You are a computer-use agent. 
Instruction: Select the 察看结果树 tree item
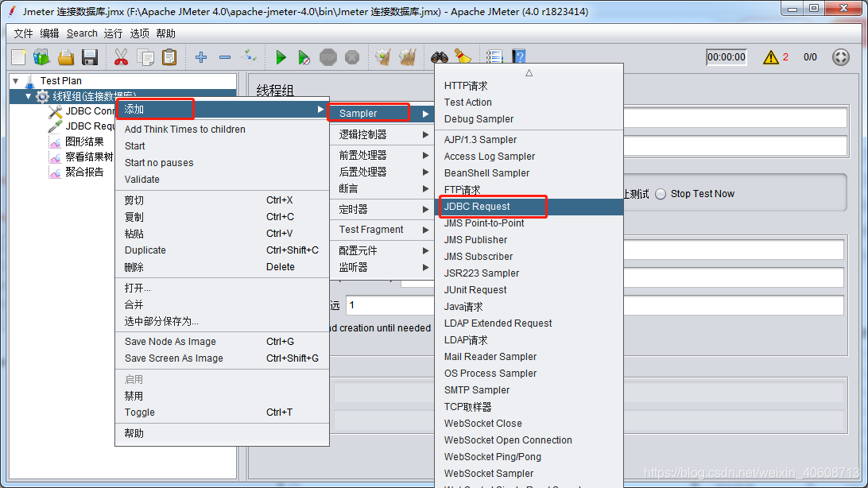coord(89,157)
